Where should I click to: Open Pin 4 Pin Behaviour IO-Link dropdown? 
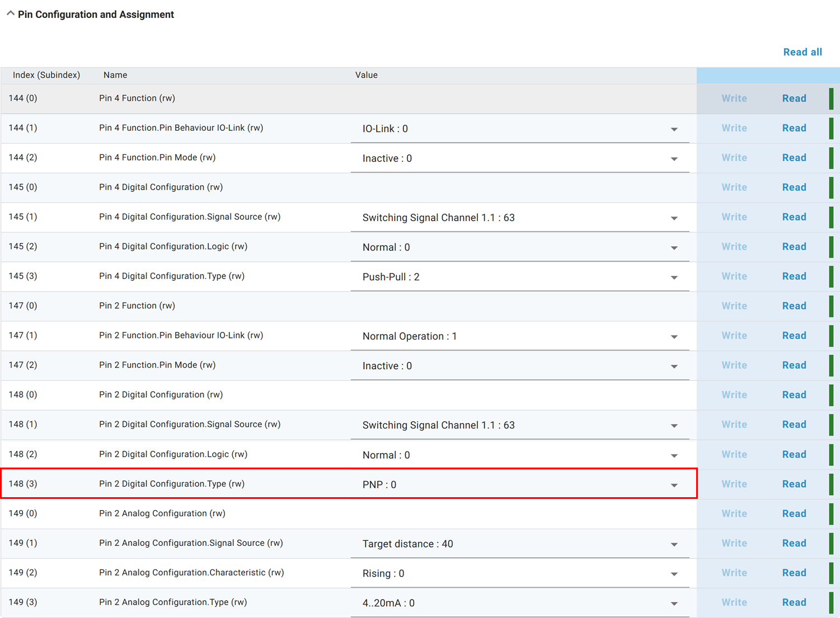point(674,129)
